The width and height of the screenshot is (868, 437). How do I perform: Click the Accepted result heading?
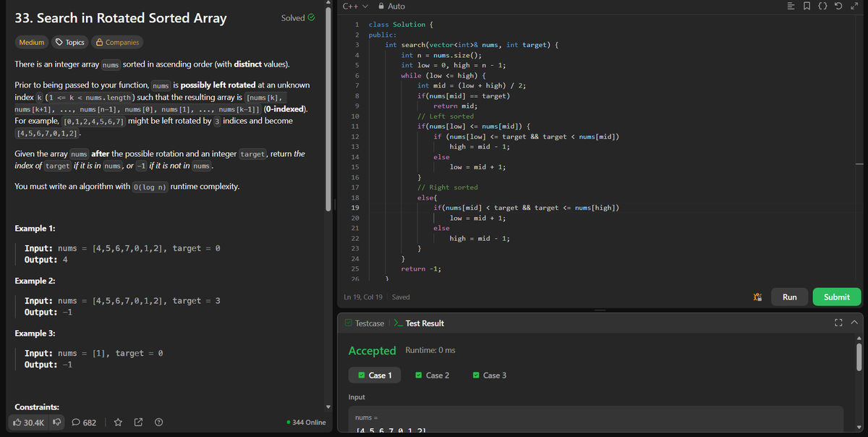point(372,350)
